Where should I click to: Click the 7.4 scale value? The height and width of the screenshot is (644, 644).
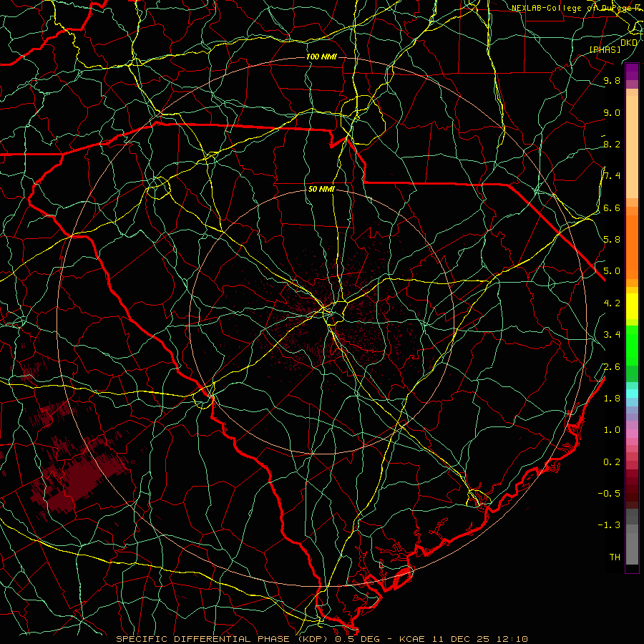pyautogui.click(x=612, y=176)
